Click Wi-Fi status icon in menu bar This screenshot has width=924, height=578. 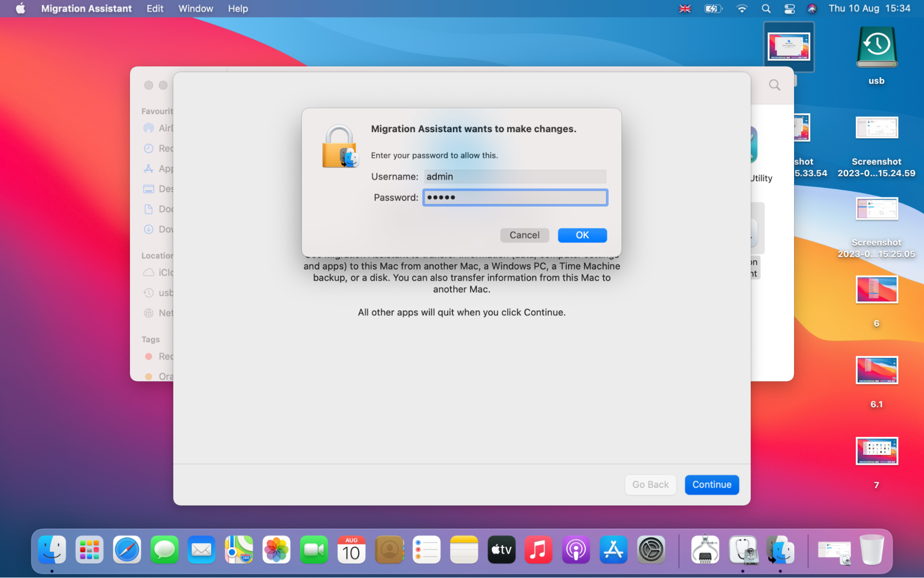pos(741,8)
